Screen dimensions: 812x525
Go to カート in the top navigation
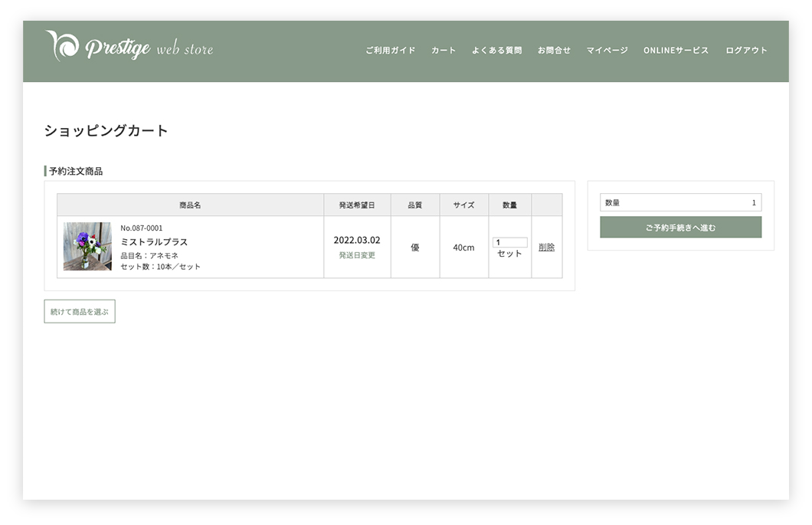[x=444, y=51]
